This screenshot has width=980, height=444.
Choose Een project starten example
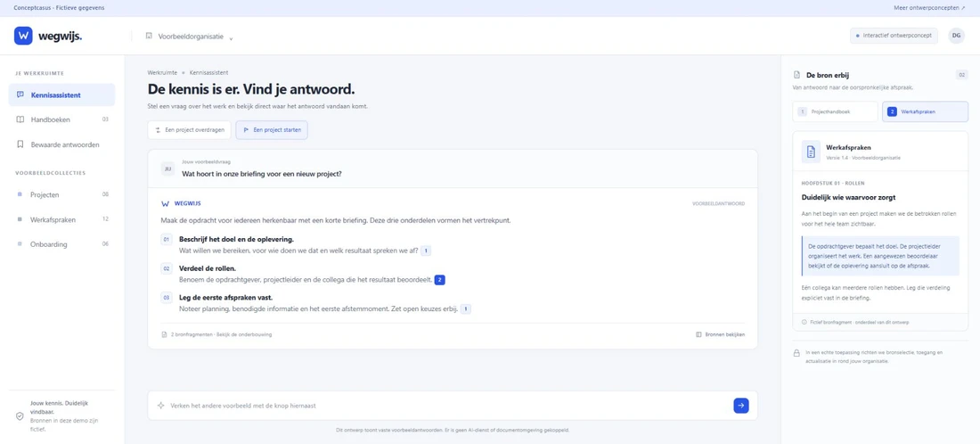271,130
